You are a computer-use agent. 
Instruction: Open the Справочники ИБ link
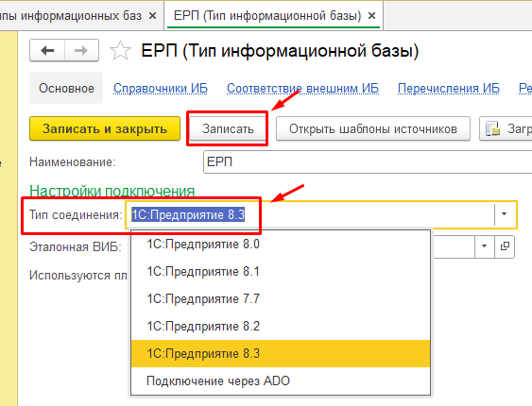pyautogui.click(x=160, y=88)
